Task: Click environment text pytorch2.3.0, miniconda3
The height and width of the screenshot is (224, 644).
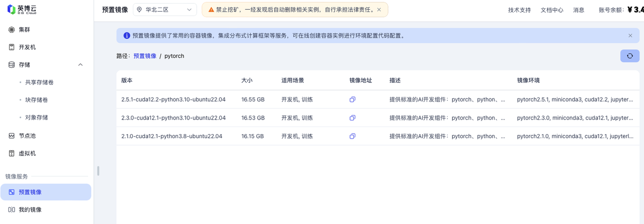Action: tap(575, 118)
